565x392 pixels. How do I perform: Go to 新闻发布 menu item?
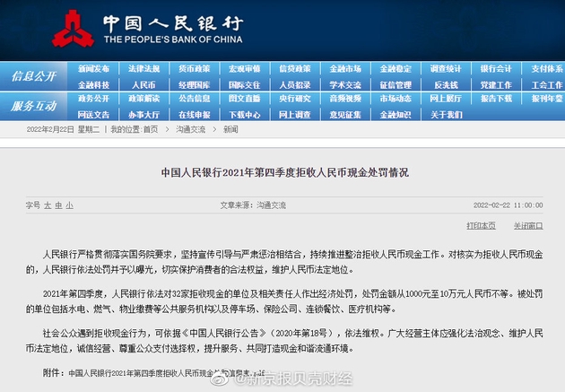(93, 69)
